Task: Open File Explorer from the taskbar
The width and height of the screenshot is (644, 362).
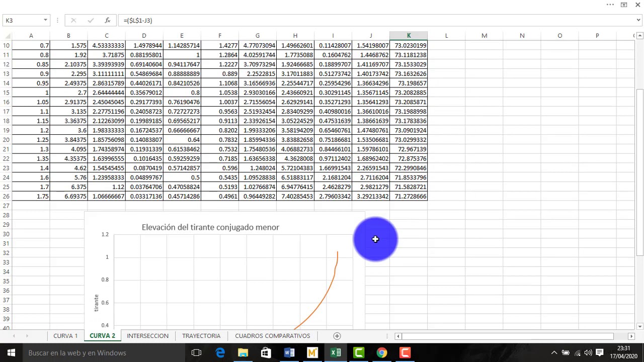Action: click(x=243, y=353)
